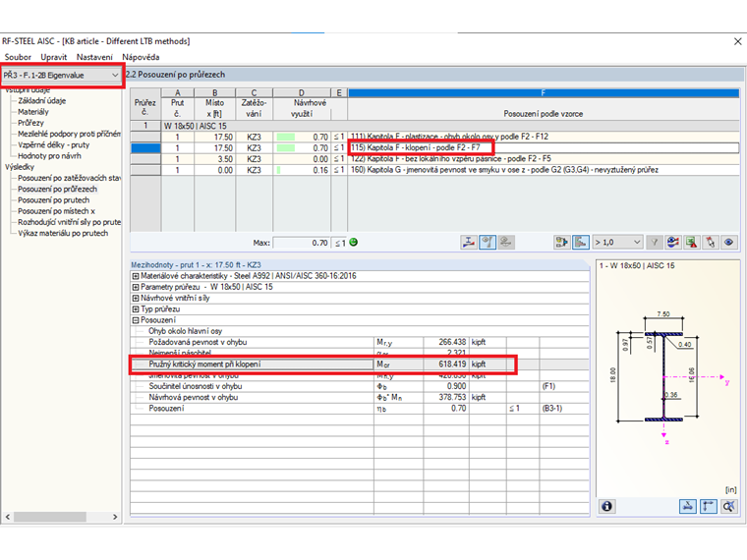
Task: Click the pick-member cursor icon
Action: click(710, 243)
